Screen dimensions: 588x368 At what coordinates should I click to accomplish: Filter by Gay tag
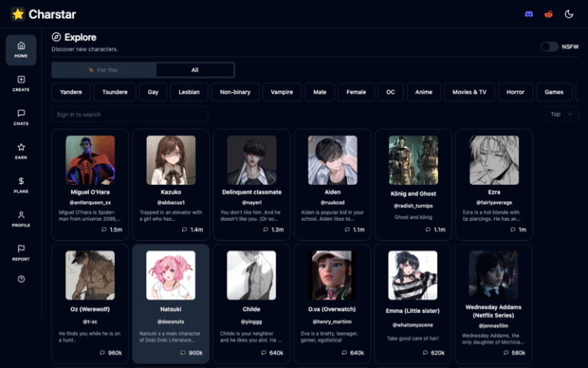[x=153, y=92]
